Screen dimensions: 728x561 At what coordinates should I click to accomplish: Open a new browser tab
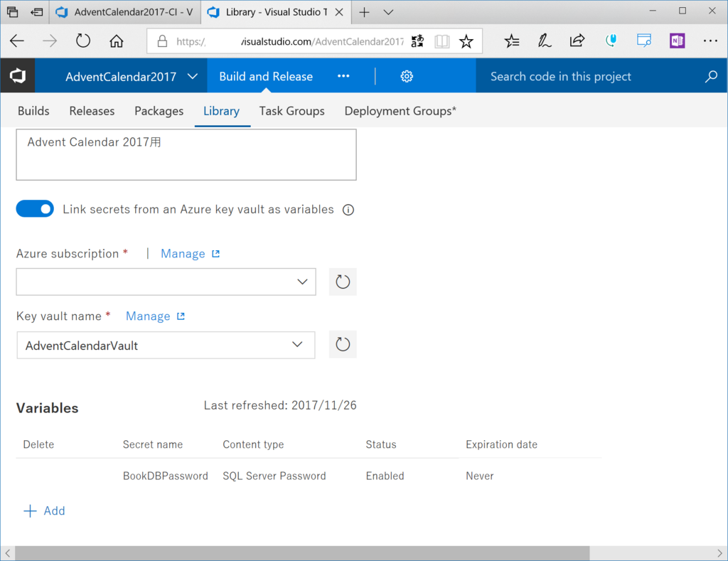[365, 12]
